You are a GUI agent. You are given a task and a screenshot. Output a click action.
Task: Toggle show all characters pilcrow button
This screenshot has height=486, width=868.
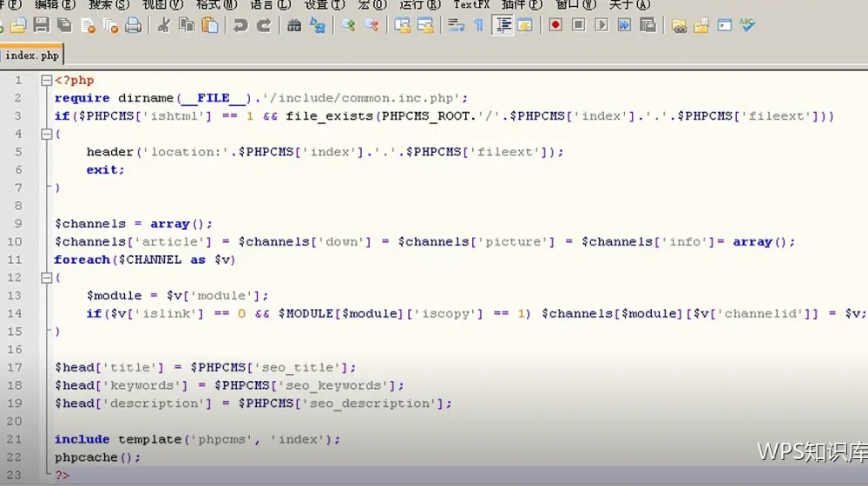[479, 25]
